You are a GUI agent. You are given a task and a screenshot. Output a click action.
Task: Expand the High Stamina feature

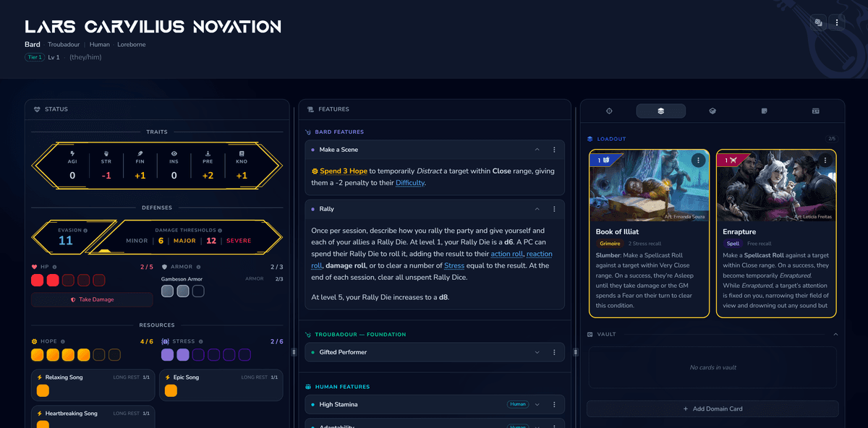pos(537,404)
